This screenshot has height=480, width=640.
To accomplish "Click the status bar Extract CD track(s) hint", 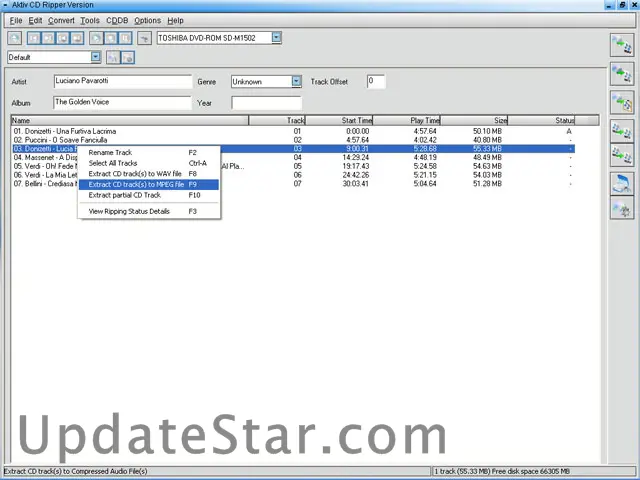I will click(x=76, y=471).
